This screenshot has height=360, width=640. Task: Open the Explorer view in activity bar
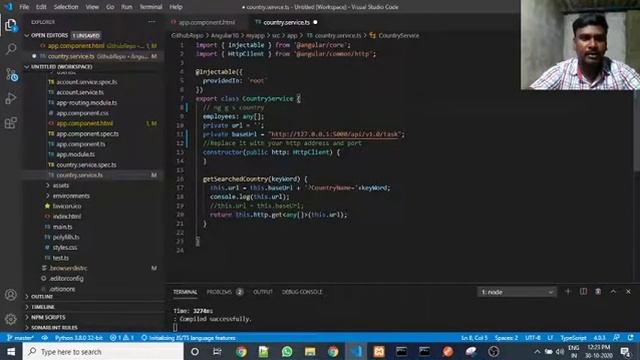[11, 25]
